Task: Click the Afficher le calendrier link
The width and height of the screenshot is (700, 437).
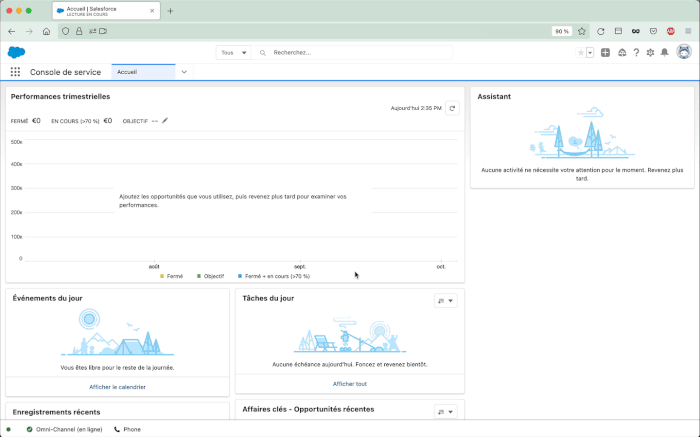Action: 117,387
